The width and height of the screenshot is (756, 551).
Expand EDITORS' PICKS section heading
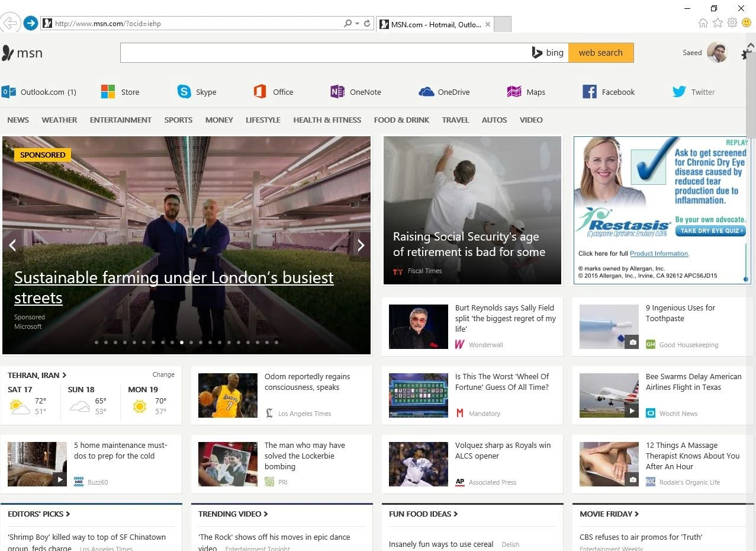(39, 514)
